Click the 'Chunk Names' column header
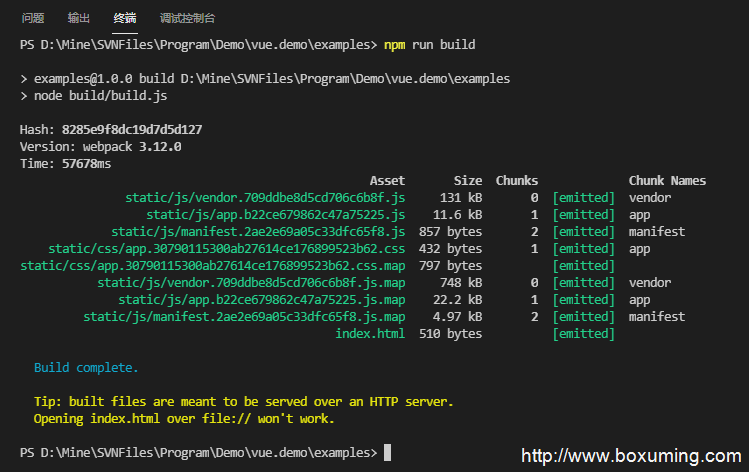 (667, 181)
